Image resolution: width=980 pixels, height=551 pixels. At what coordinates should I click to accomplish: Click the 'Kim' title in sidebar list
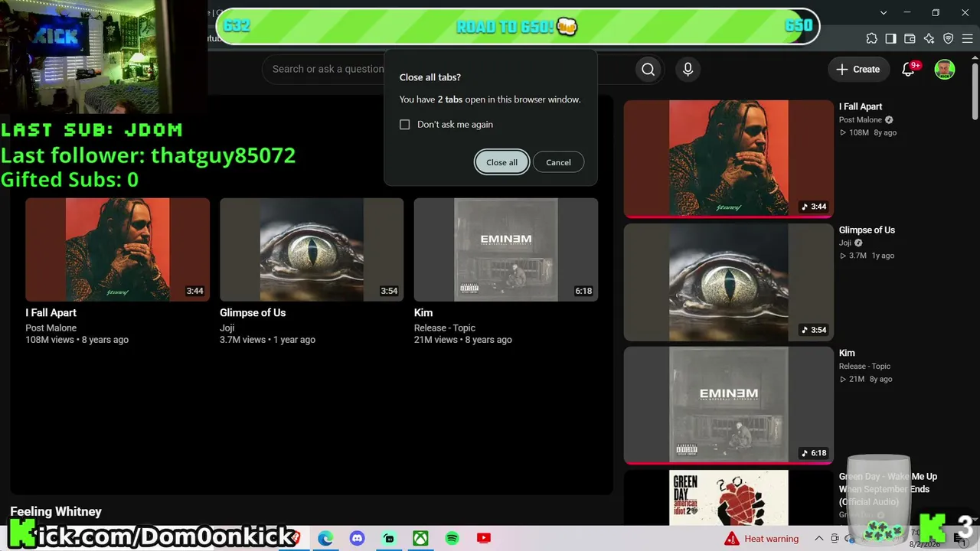847,353
